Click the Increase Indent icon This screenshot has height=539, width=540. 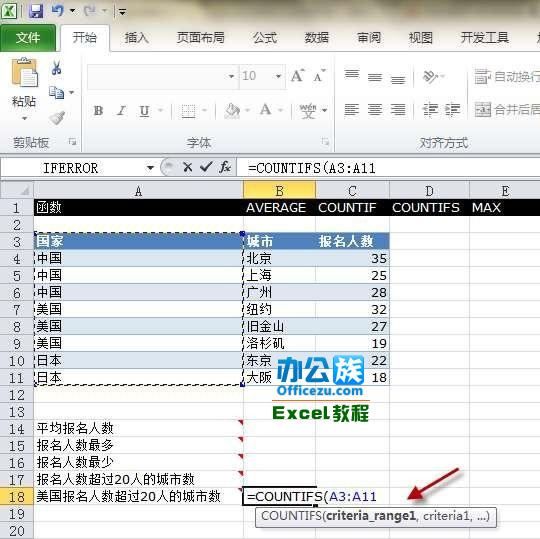453,110
